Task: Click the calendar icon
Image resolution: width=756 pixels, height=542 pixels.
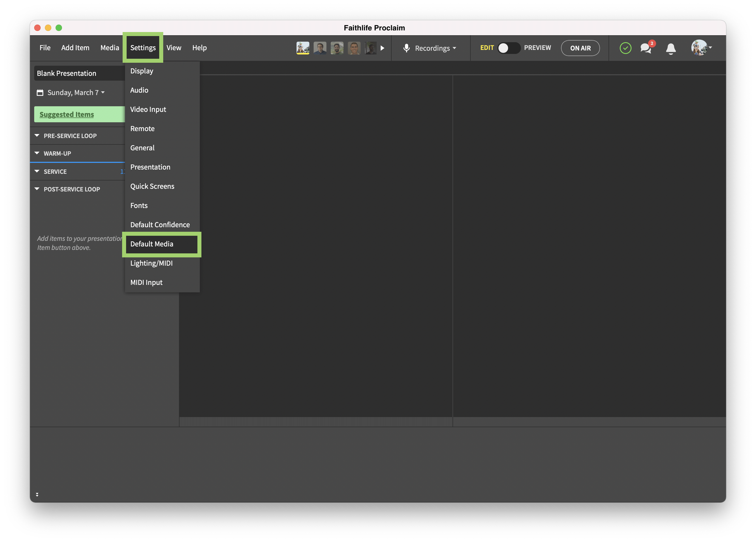Action: click(40, 93)
